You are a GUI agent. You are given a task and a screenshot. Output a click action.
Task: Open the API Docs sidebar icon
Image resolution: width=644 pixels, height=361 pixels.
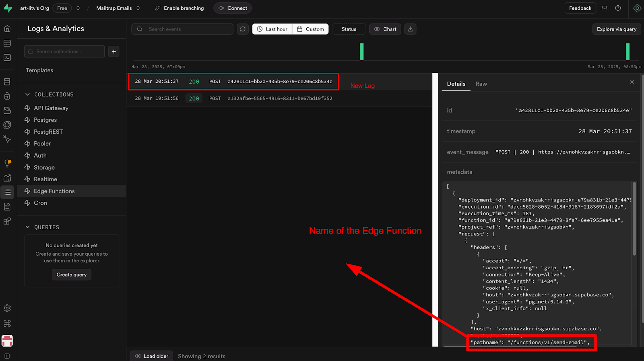point(7,207)
